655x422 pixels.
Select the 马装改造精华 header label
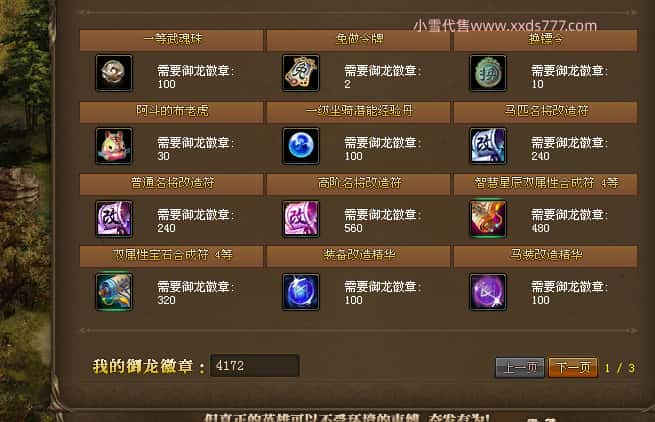point(546,255)
